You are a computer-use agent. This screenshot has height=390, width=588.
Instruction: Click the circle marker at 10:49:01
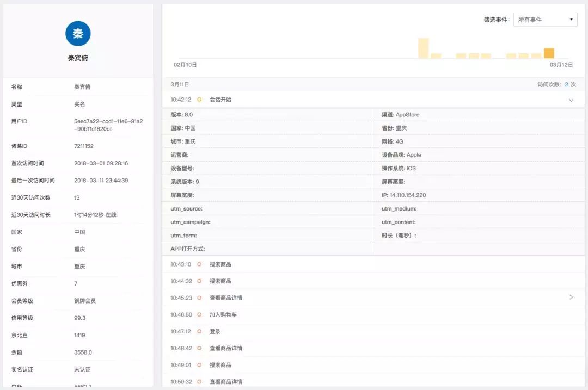click(x=199, y=365)
